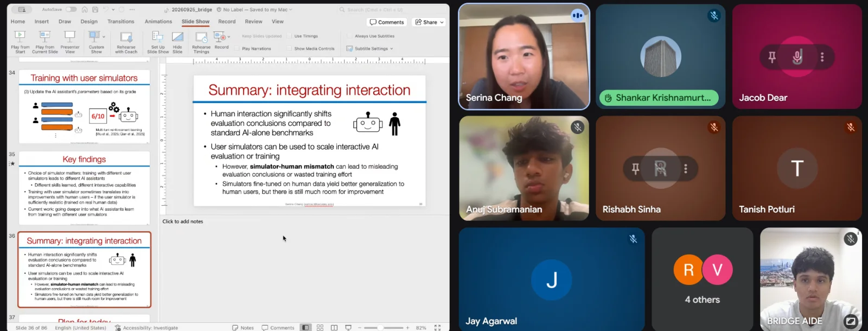Click the undo arrow in title bar
The width and height of the screenshot is (868, 331).
point(106,10)
